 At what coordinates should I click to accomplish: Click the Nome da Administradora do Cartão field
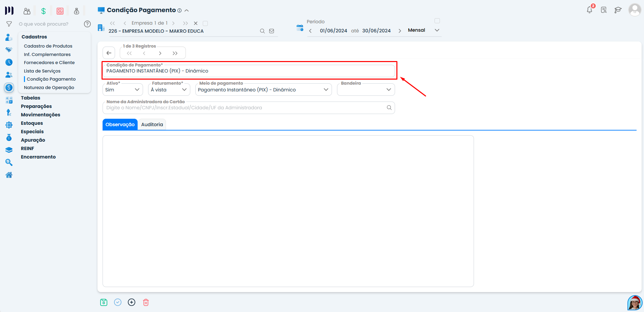245,108
